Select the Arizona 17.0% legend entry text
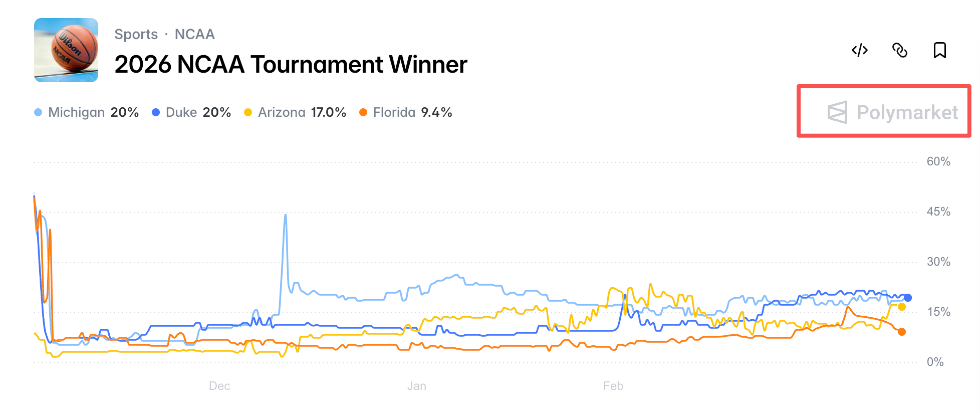Screen dimensions: 980x413 pyautogui.click(x=302, y=112)
